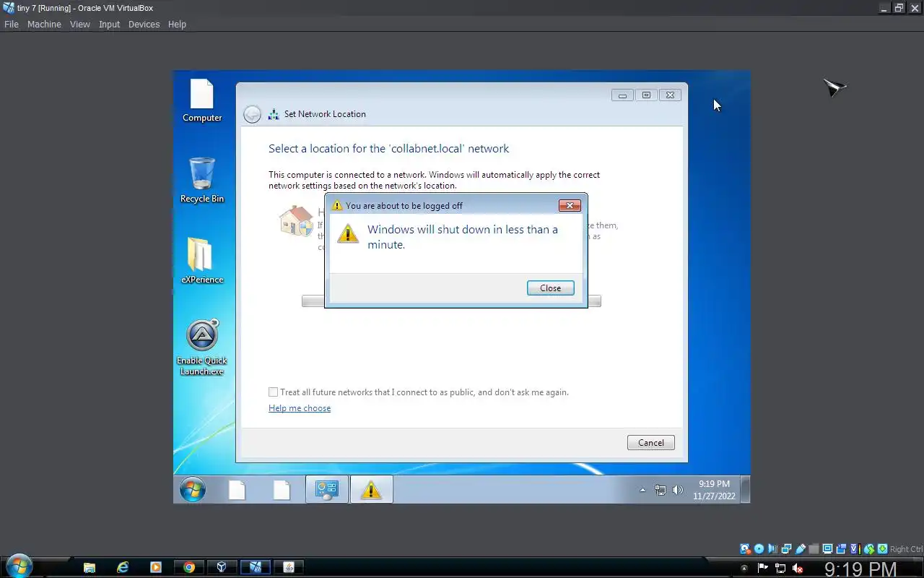Click the VirtualBox display indicator
This screenshot has width=924, height=578.
(x=827, y=549)
